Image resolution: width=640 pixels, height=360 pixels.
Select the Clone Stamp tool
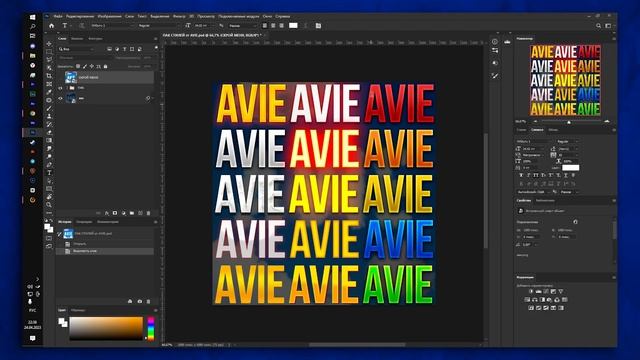[49, 116]
